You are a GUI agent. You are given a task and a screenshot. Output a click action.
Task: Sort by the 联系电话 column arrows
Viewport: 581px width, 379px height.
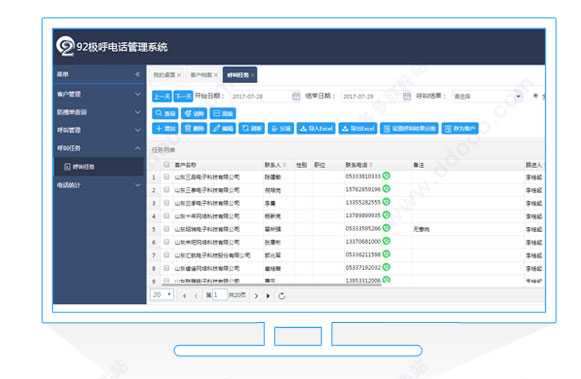pyautogui.click(x=371, y=165)
